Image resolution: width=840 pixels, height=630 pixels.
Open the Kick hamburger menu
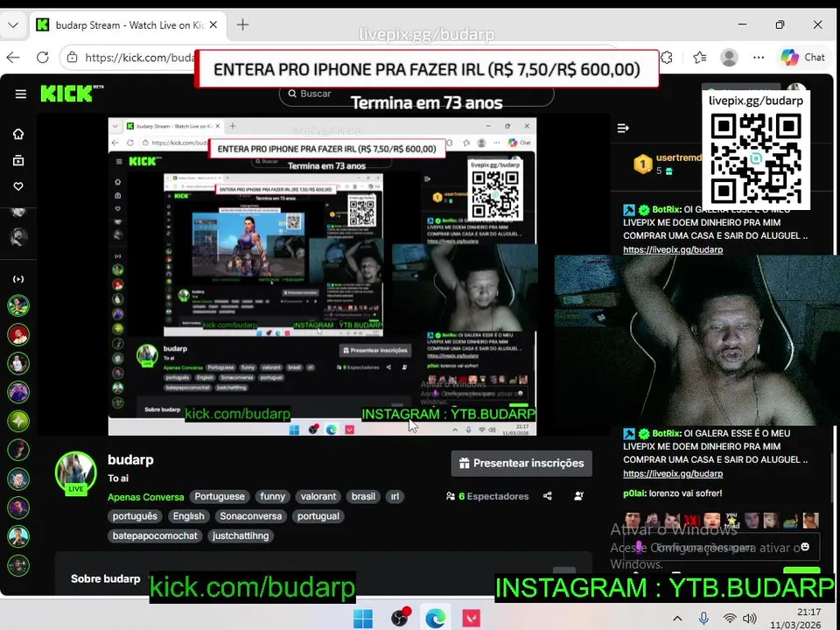pos(20,94)
